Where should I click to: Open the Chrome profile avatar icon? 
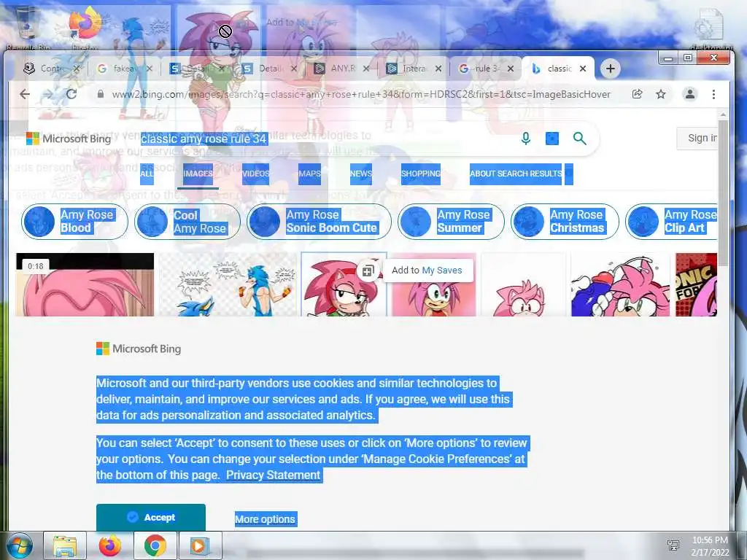tap(689, 94)
